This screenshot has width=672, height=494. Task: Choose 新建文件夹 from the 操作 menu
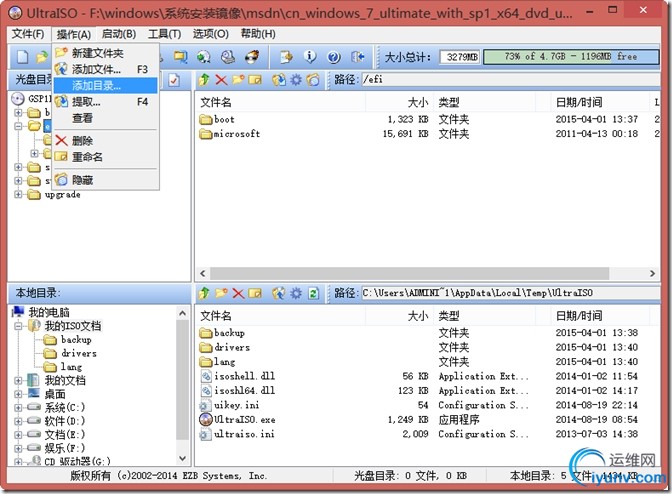point(105,53)
